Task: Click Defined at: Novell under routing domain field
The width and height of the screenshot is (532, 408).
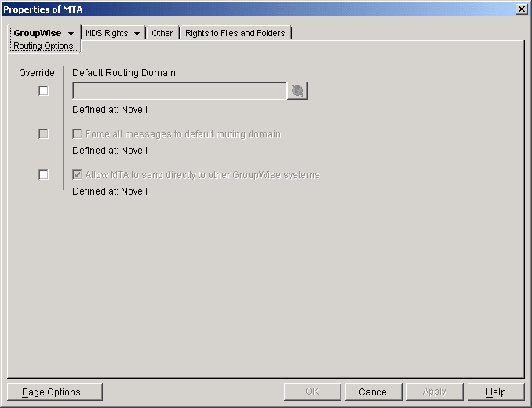Action: pos(110,110)
